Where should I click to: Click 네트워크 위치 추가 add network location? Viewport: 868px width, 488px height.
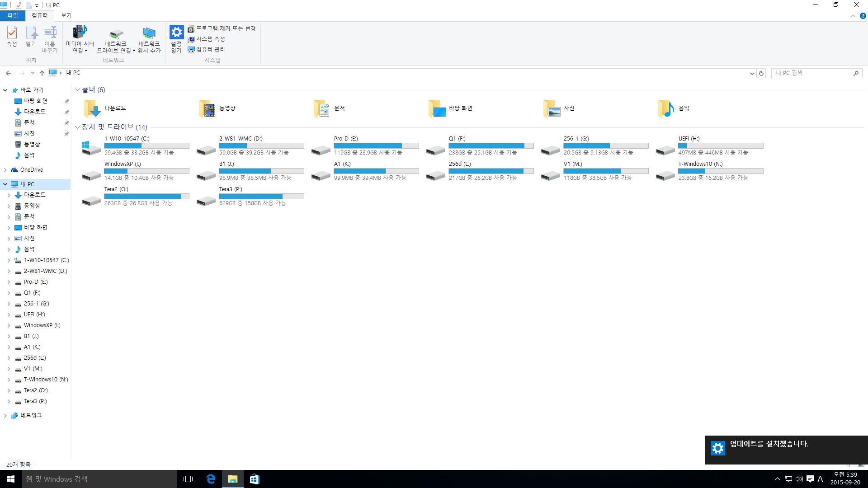[x=149, y=39]
